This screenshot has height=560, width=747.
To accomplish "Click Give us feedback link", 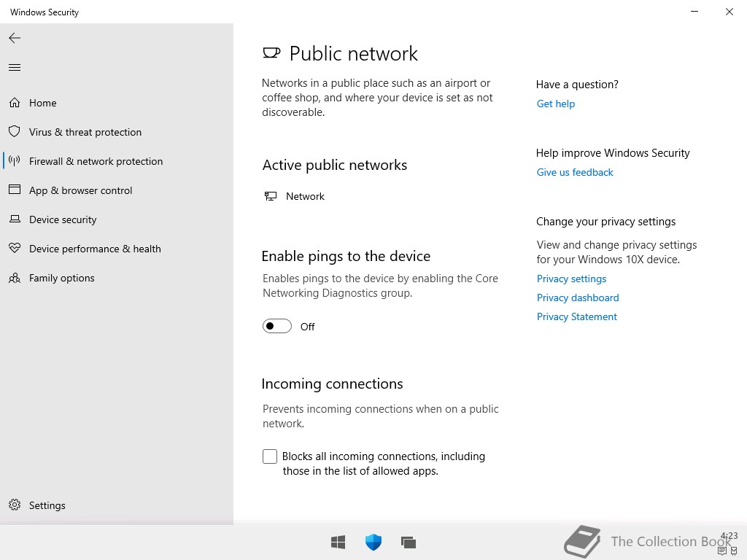I will click(x=575, y=172).
